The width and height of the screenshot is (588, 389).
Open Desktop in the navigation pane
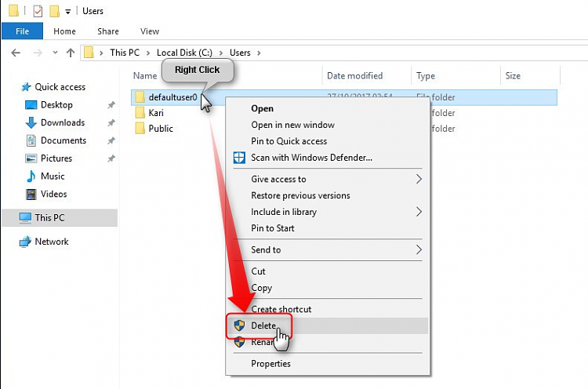coord(56,104)
